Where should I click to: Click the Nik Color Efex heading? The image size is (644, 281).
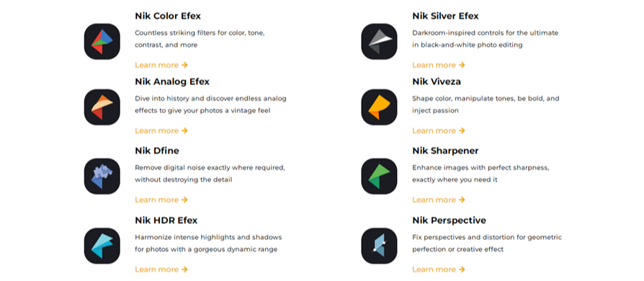click(x=168, y=16)
